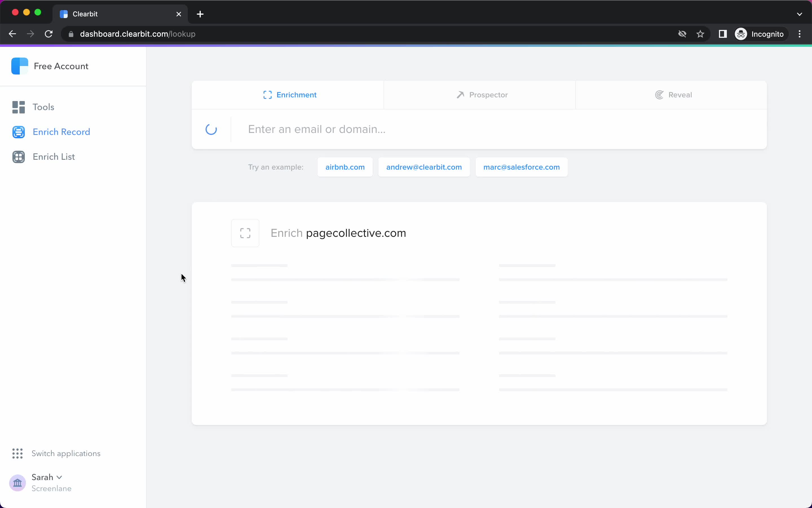The image size is (812, 508).
Task: Click the Clearbit logo in sidebar
Action: [x=19, y=66]
